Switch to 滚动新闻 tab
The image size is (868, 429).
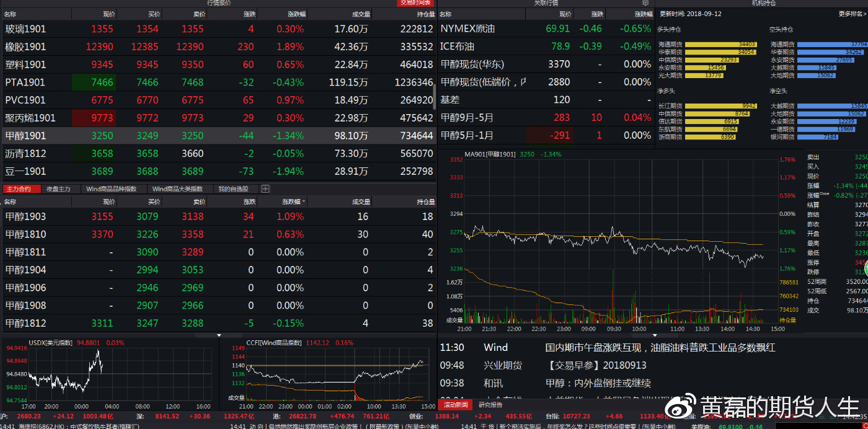pyautogui.click(x=456, y=405)
